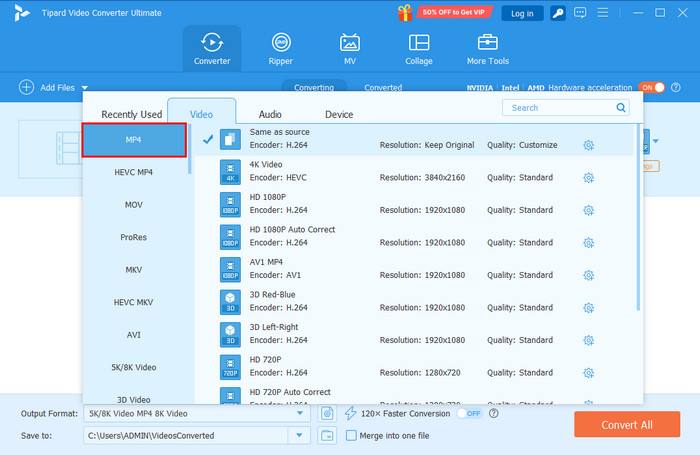The width and height of the screenshot is (700, 455).
Task: Switch to the Device format tab
Action: 339,114
